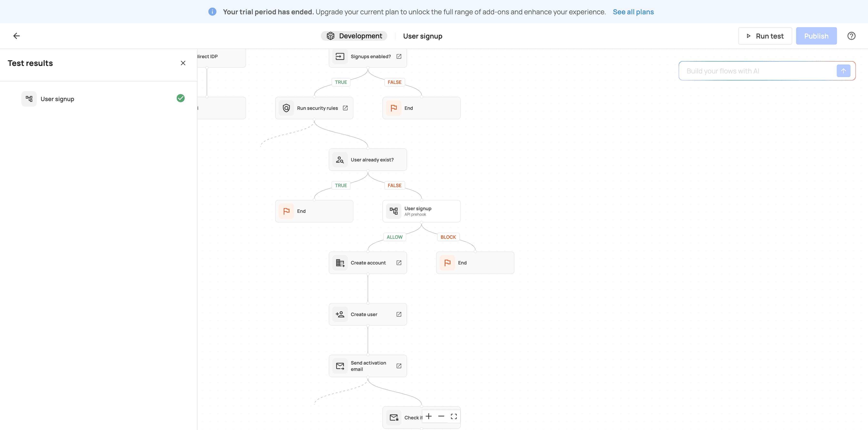This screenshot has height=430, width=868.
Task: Zoom out the canvas with minus icon
Action: click(x=441, y=416)
